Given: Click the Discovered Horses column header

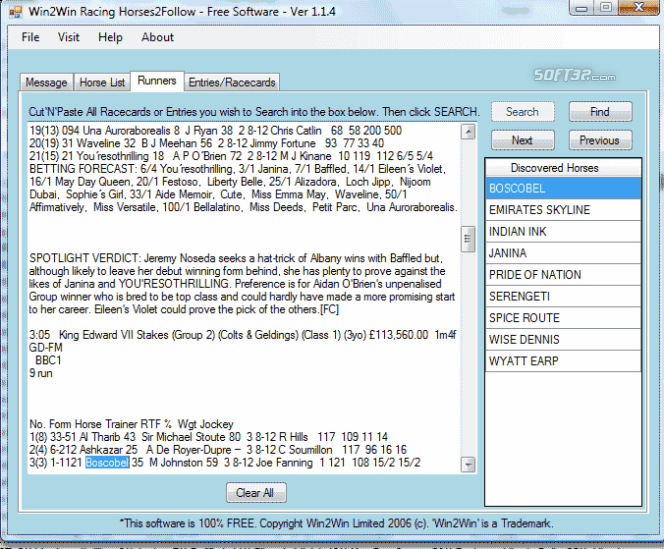Looking at the screenshot, I should coord(563,168).
